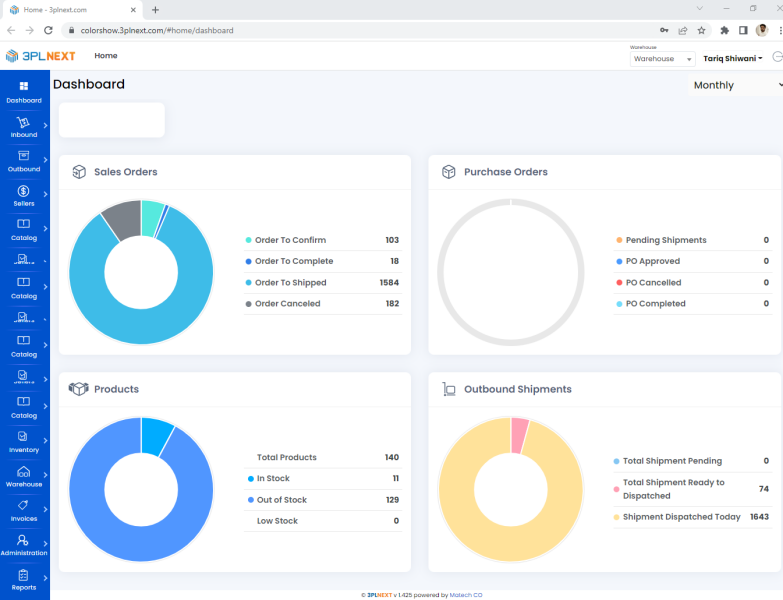Open the Inventory sidebar icon
Screen dimensions: 783x600
click(x=23, y=437)
